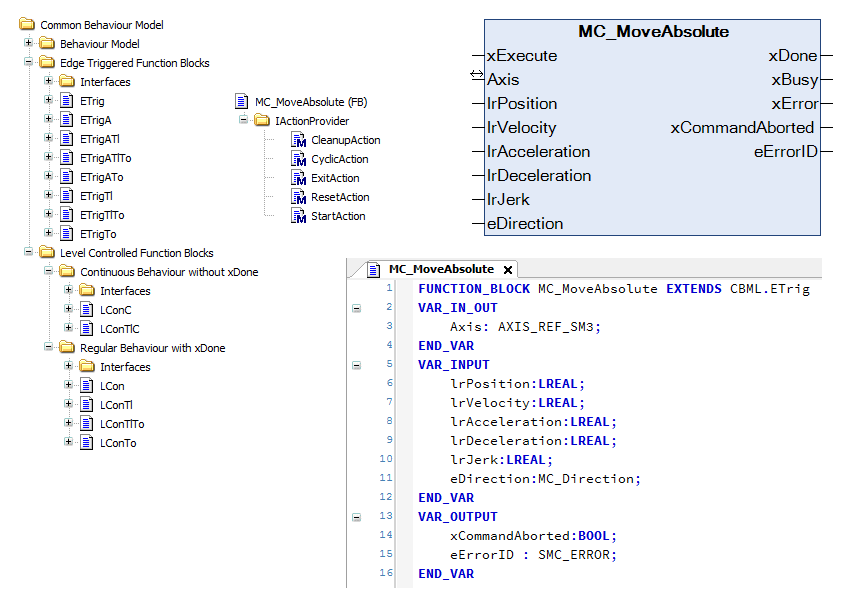Click the CleanupAction method icon
Viewport: 847px width, 604px height.
coord(298,140)
